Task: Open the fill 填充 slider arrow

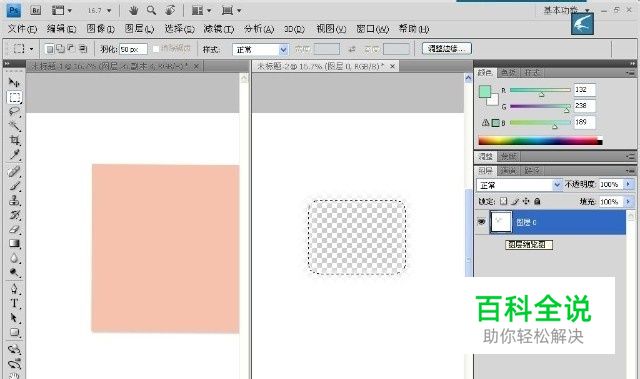Action: pyautogui.click(x=629, y=202)
